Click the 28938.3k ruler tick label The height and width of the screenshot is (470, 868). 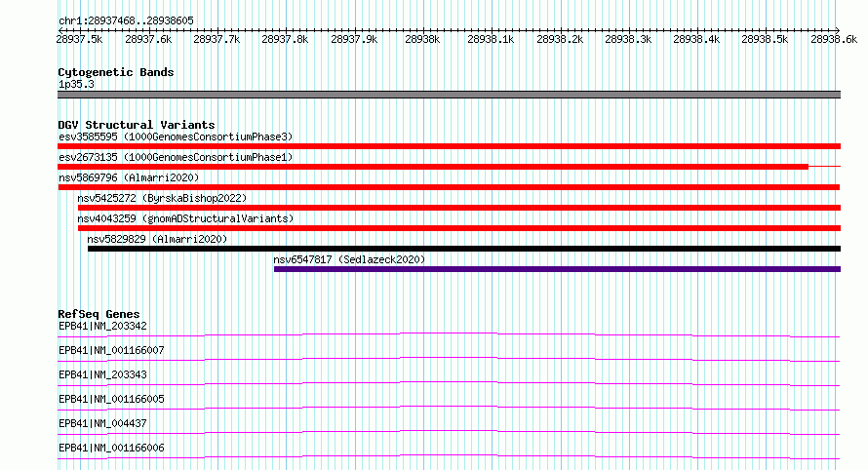point(628,39)
